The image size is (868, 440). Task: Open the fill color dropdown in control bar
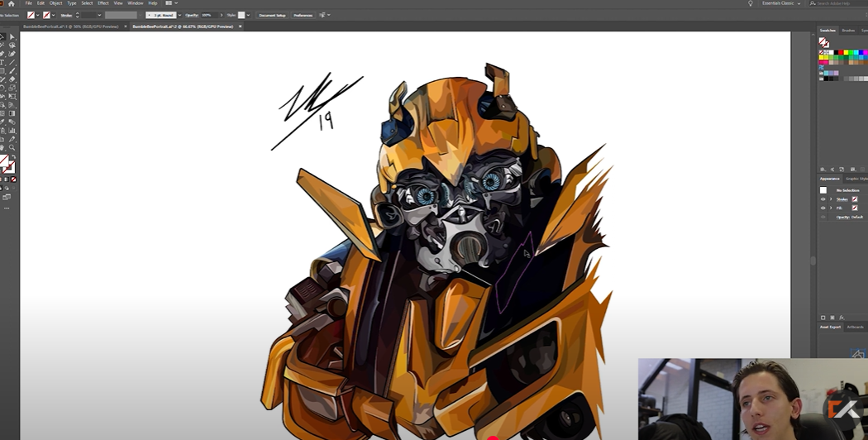point(38,15)
